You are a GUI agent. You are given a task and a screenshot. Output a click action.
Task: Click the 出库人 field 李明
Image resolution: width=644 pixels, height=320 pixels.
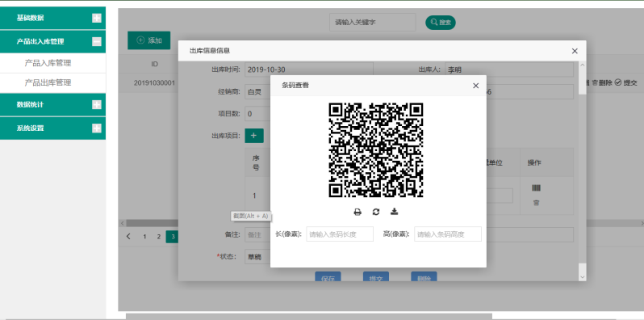509,69
